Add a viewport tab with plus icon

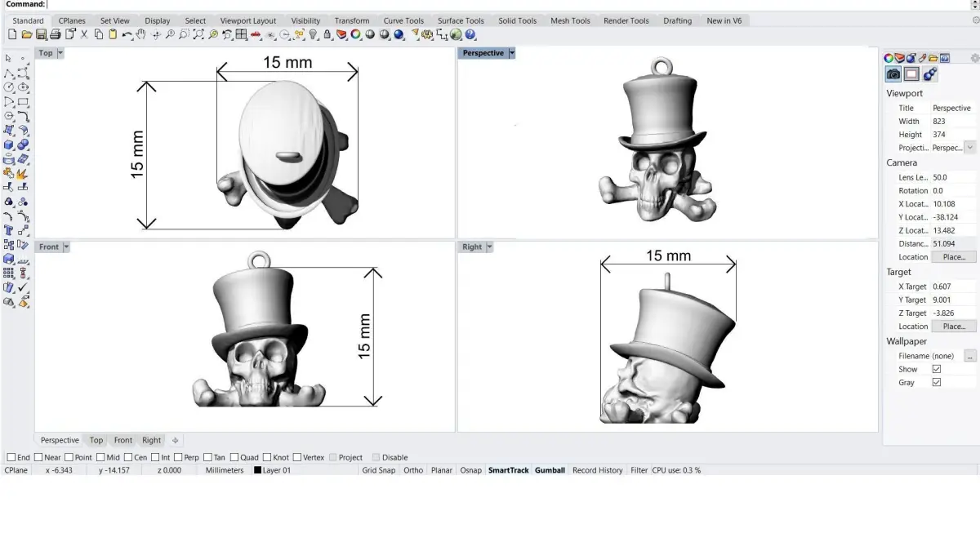tap(175, 440)
